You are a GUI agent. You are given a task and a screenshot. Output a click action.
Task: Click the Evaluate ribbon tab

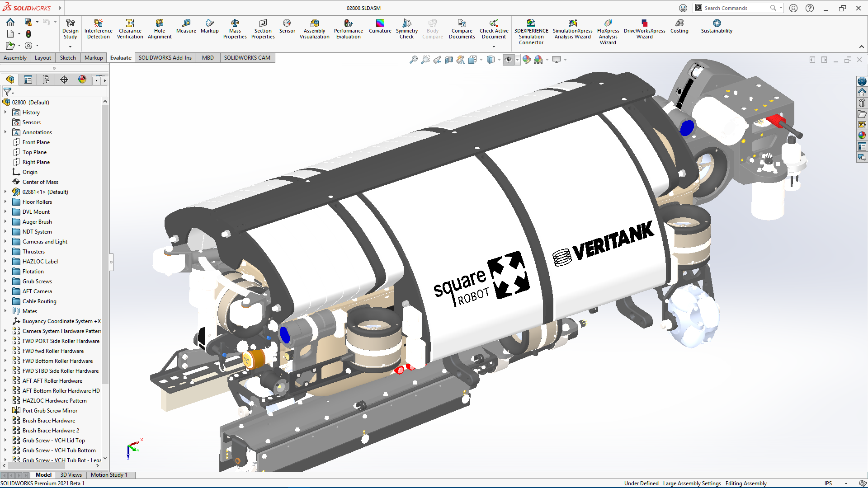[x=120, y=57]
